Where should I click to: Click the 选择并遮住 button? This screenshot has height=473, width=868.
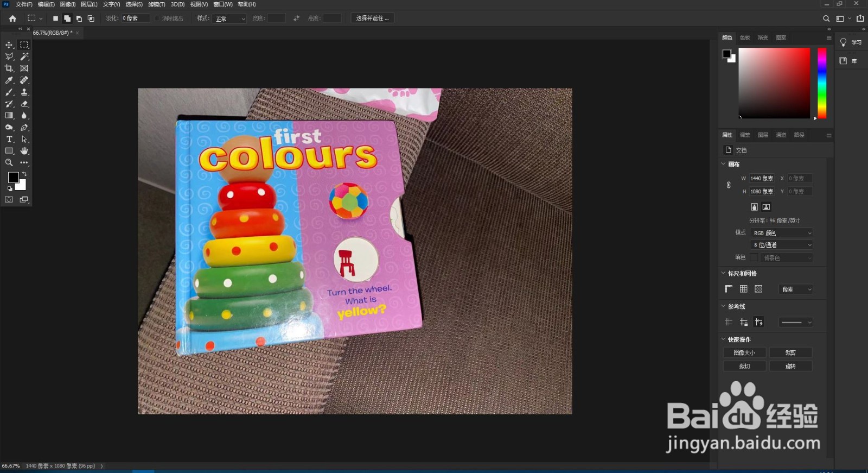click(372, 18)
